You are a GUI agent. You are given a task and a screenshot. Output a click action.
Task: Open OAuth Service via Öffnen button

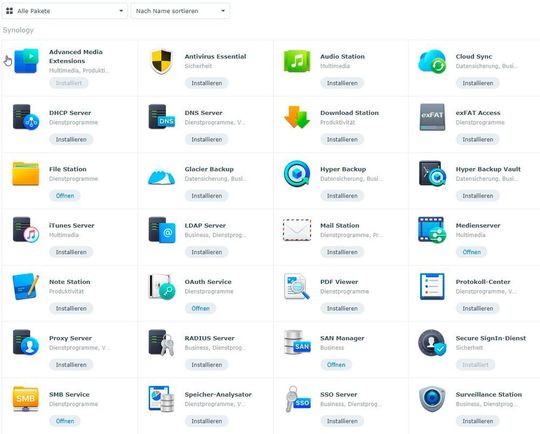click(200, 308)
